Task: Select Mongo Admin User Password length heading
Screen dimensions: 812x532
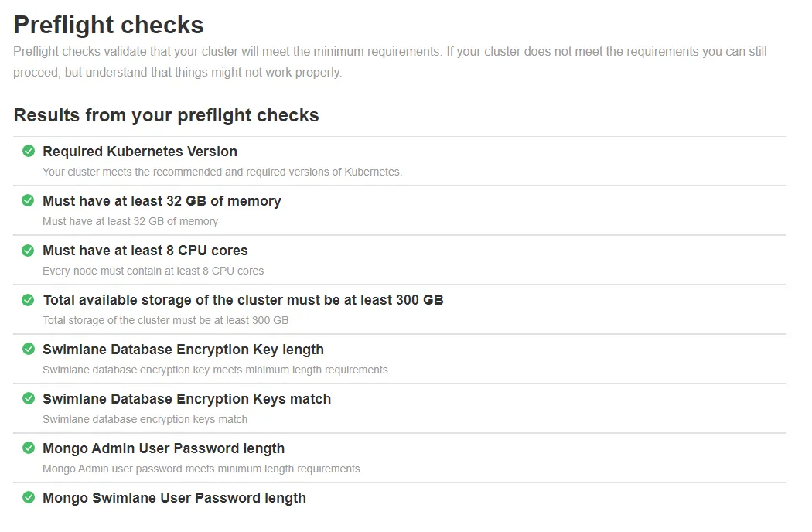Action: [164, 448]
